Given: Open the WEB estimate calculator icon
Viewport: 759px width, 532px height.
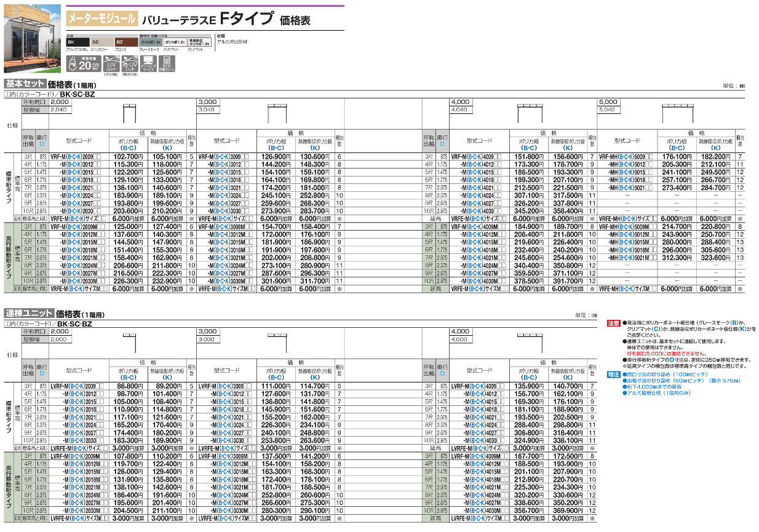Looking at the screenshot, I should 167,63.
